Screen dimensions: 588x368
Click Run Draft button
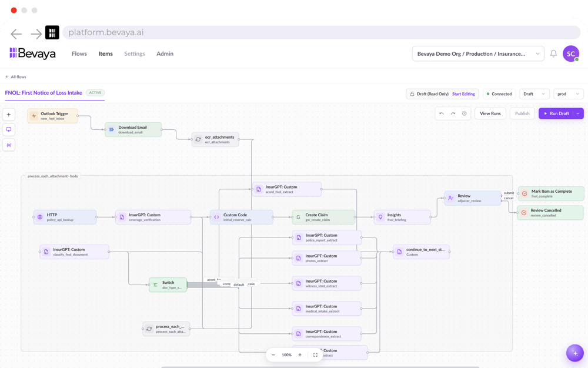pos(556,113)
